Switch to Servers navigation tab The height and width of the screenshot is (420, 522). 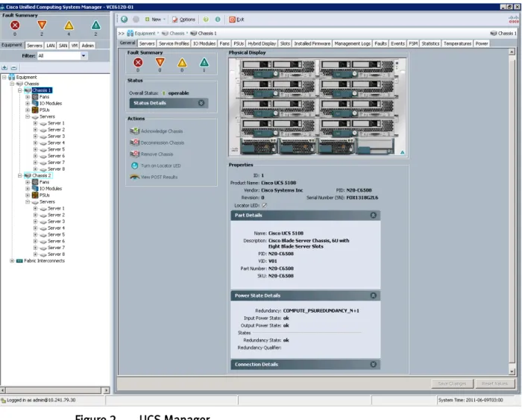coord(34,46)
